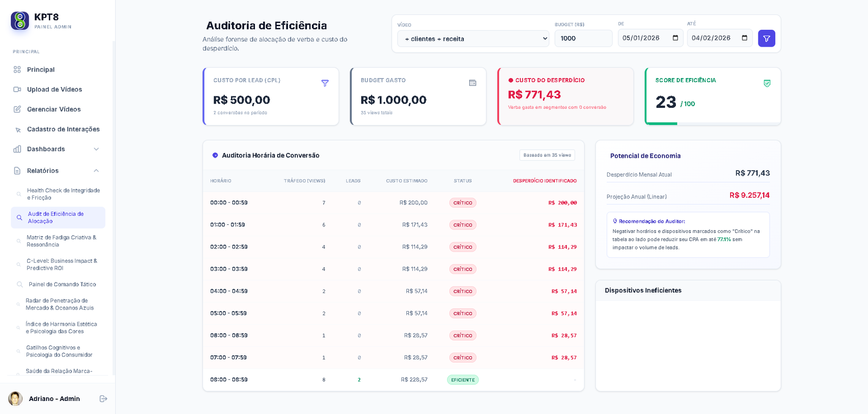The width and height of the screenshot is (868, 414).
Task: Click the logout icon beside Adriano - Admin
Action: pyautogui.click(x=103, y=399)
